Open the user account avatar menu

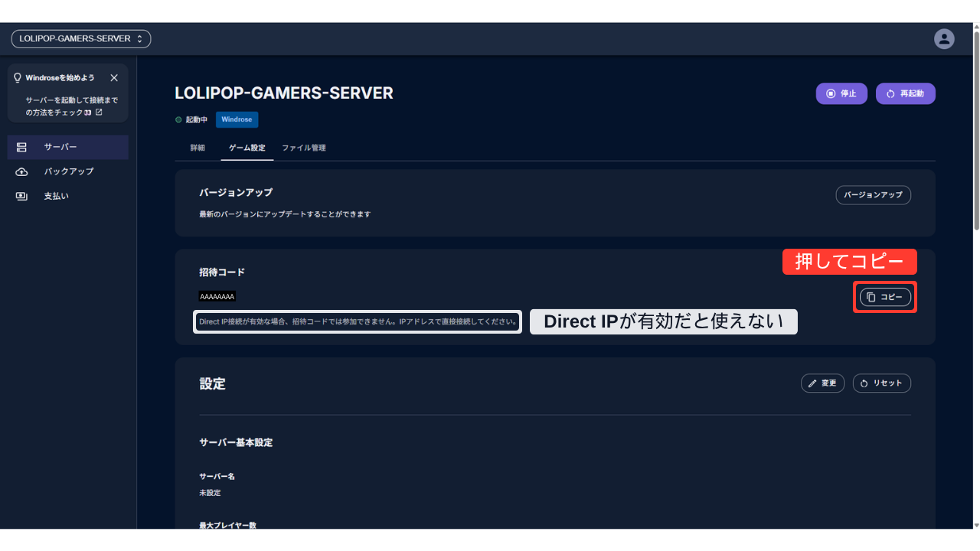click(x=944, y=39)
